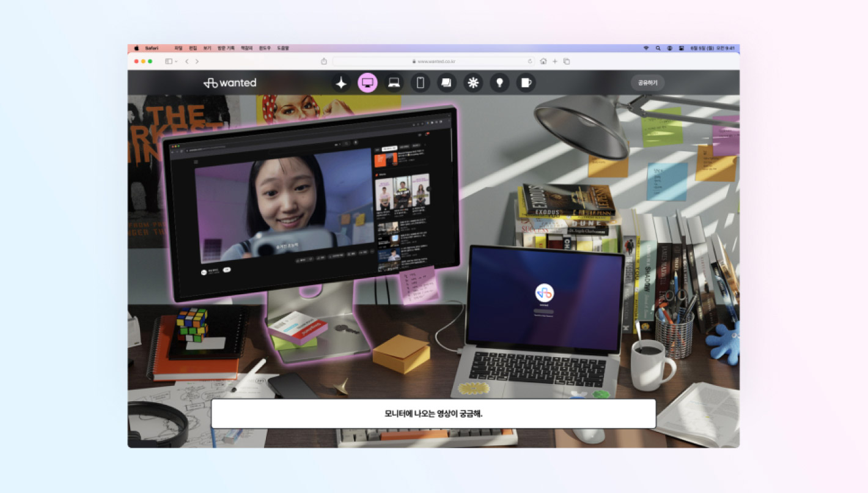The image size is (868, 493).
Task: Click the wanted logo on laptop screen
Action: click(544, 292)
